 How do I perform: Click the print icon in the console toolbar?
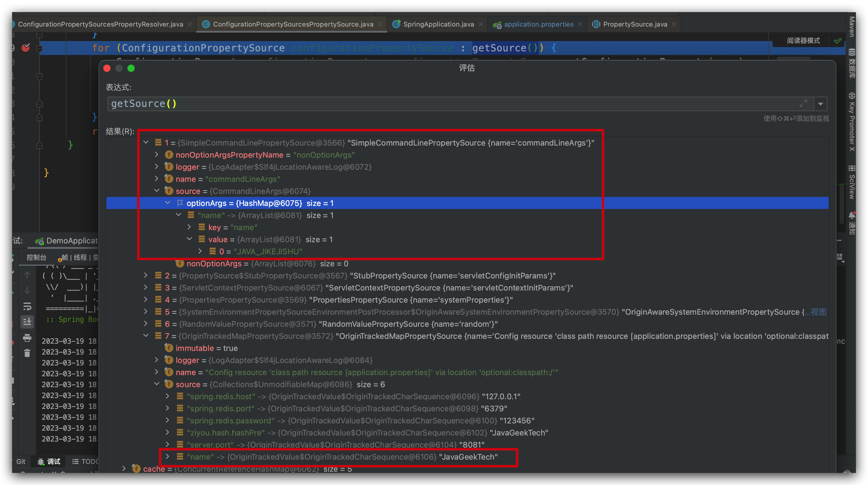[x=27, y=338]
